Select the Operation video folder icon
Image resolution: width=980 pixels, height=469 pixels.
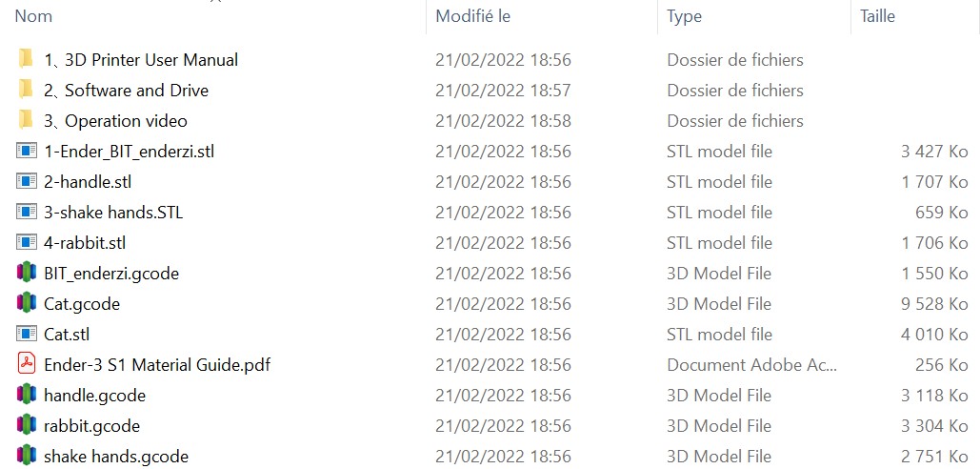(26, 120)
